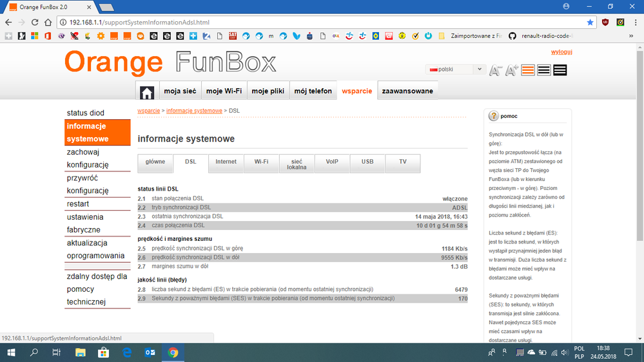
Task: Open the polski language dropdown
Action: click(x=455, y=69)
